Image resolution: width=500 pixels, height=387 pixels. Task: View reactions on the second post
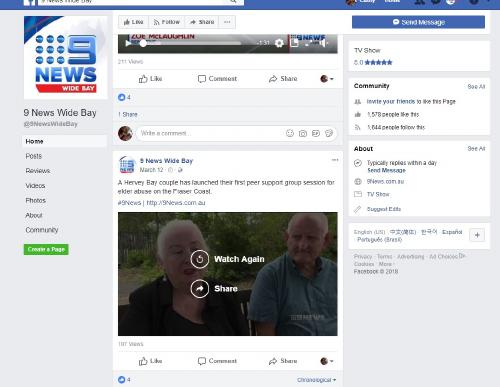coord(124,380)
